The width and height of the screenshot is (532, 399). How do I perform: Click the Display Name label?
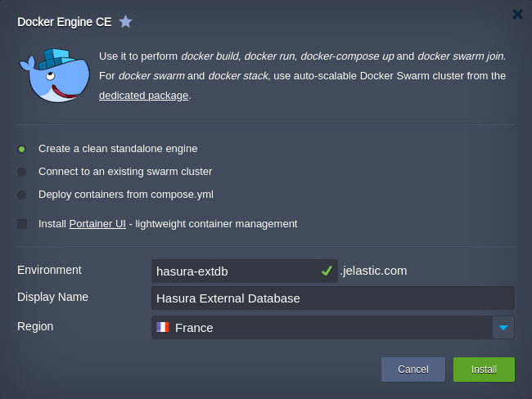click(x=52, y=297)
